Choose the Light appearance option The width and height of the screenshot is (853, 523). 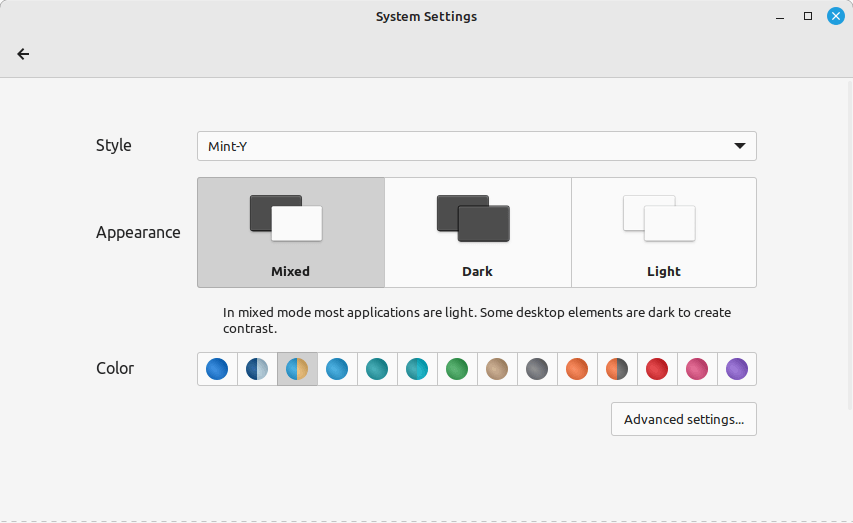coord(664,232)
